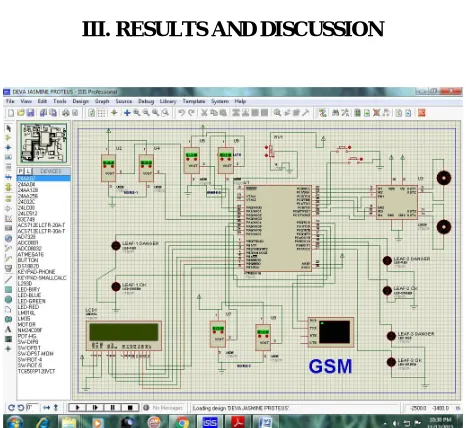Screen dimensions: 466x428
Task: Click the Y-mirror vertical flip icon
Action: click(56, 408)
